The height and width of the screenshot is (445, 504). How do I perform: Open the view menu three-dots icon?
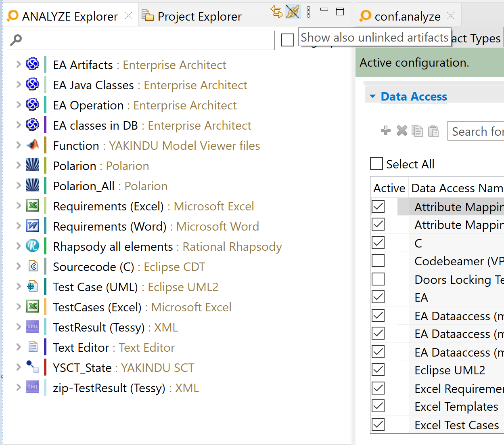pos(309,12)
